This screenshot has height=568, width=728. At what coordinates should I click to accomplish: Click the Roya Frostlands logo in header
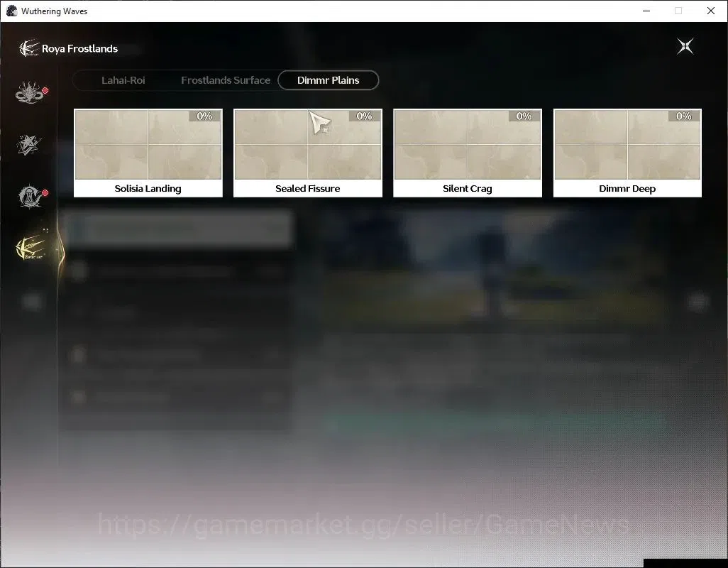(29, 48)
